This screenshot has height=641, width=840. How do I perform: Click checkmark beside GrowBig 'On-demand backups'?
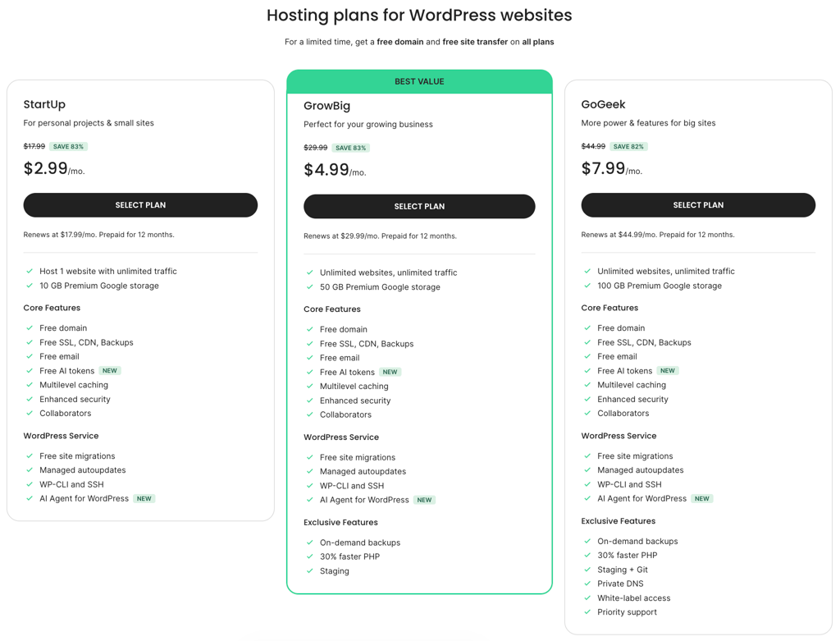tap(309, 543)
